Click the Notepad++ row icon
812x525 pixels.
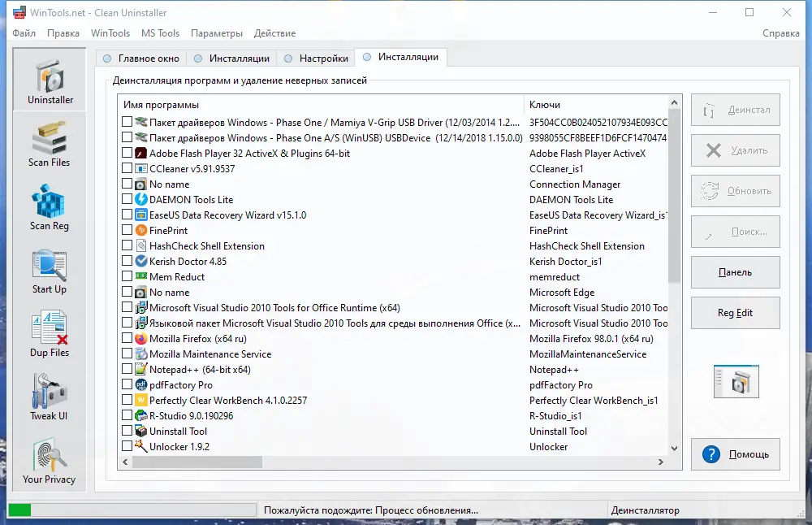point(140,369)
